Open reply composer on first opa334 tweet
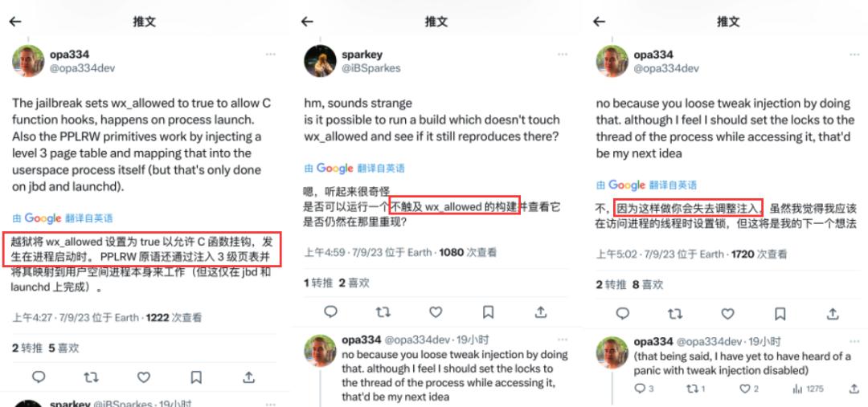868x407 pixels. coord(39,377)
